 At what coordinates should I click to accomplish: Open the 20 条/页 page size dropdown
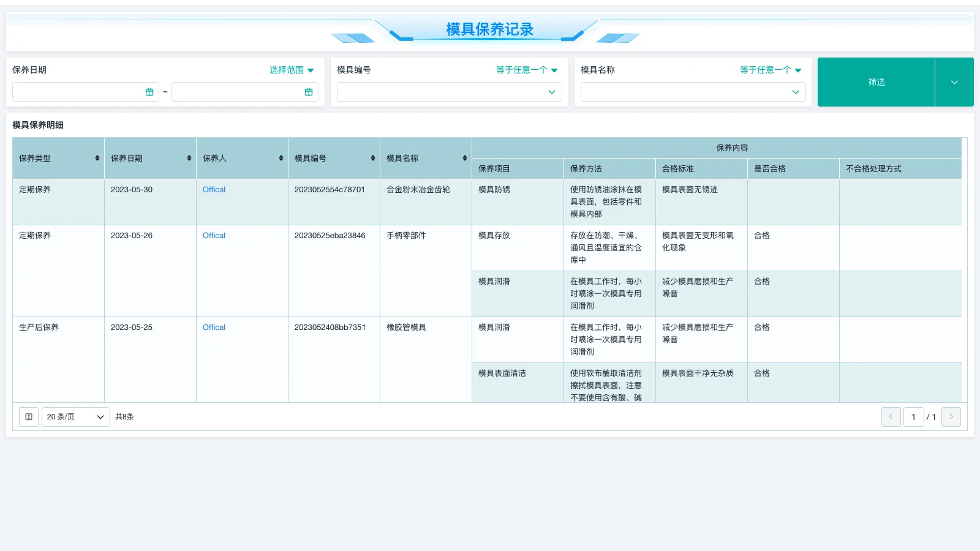tap(75, 417)
